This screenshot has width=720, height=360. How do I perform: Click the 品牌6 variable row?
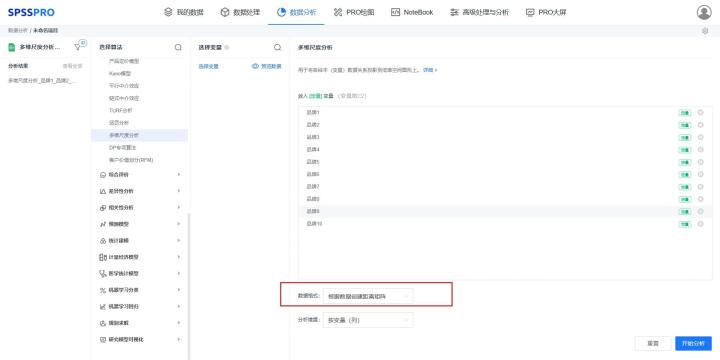[x=505, y=174]
